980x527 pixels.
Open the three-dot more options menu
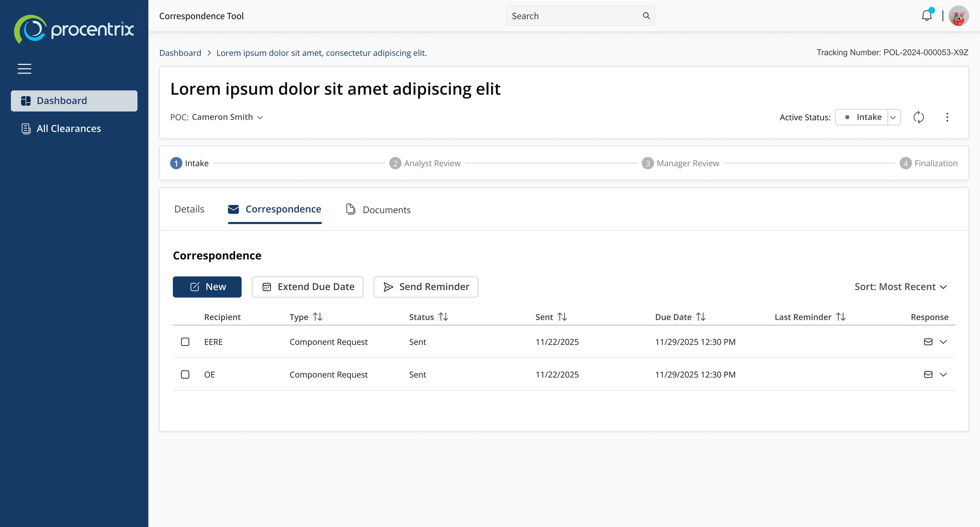pyautogui.click(x=947, y=117)
